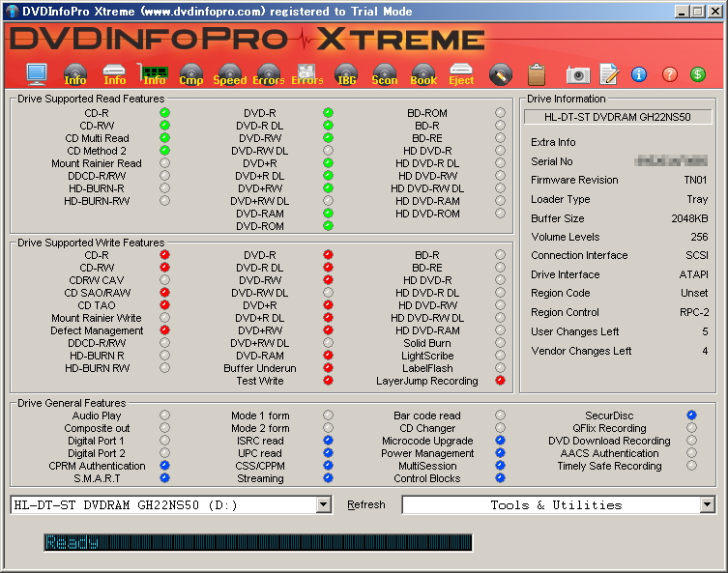Click the 'CSS/CPPM' feature label
Viewport: 728px width, 573px height.
[259, 466]
